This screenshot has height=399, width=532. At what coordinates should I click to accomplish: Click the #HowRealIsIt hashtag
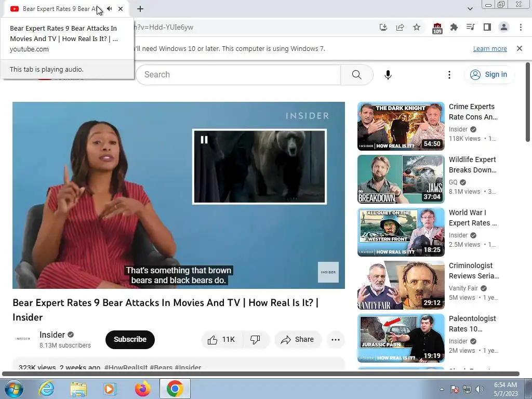tap(126, 367)
